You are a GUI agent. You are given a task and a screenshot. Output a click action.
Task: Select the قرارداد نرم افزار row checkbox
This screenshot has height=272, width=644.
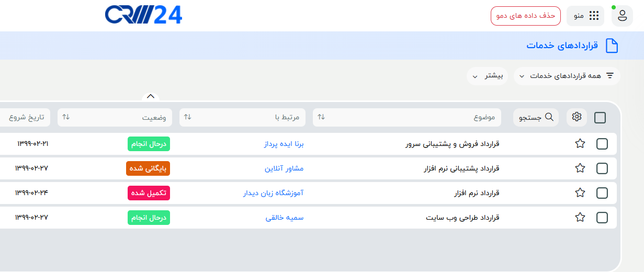point(602,193)
